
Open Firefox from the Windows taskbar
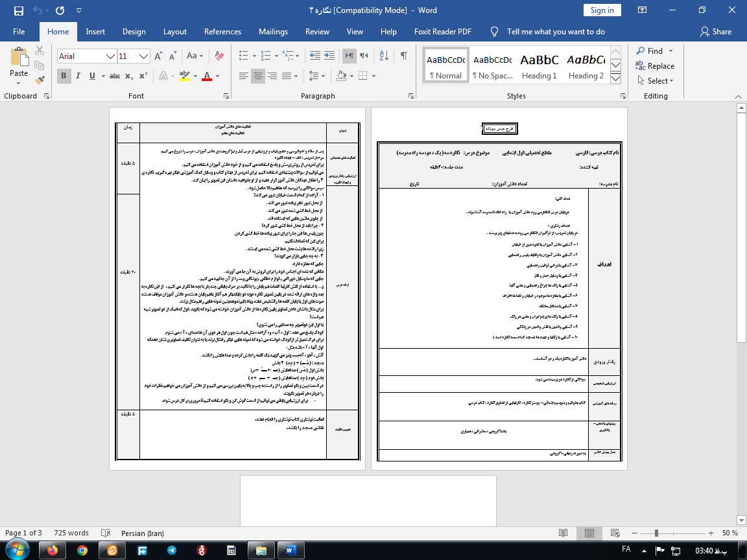53,550
